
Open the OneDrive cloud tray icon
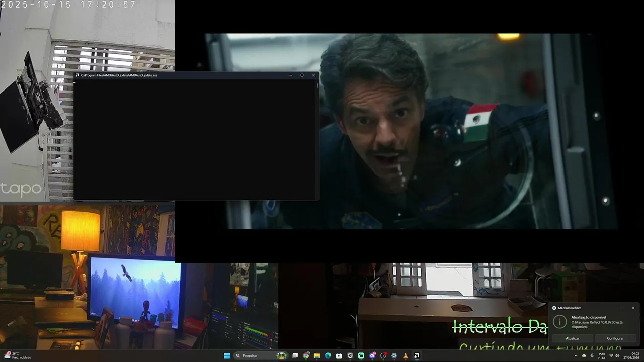[584, 356]
